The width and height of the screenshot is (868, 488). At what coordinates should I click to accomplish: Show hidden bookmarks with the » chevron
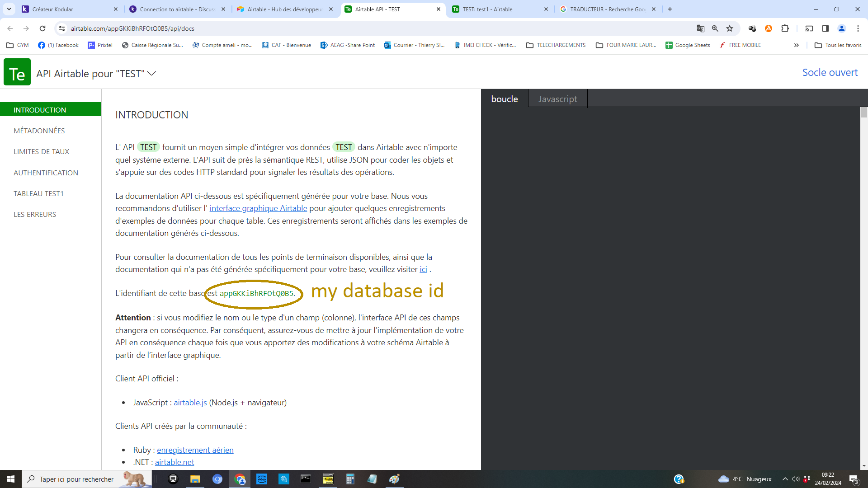coord(797,45)
